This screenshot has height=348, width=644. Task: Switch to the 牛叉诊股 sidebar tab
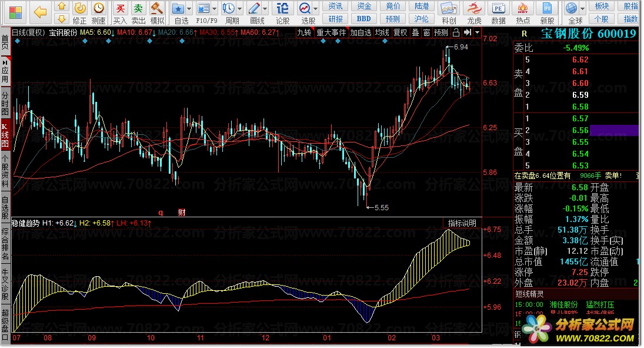(x=5, y=284)
